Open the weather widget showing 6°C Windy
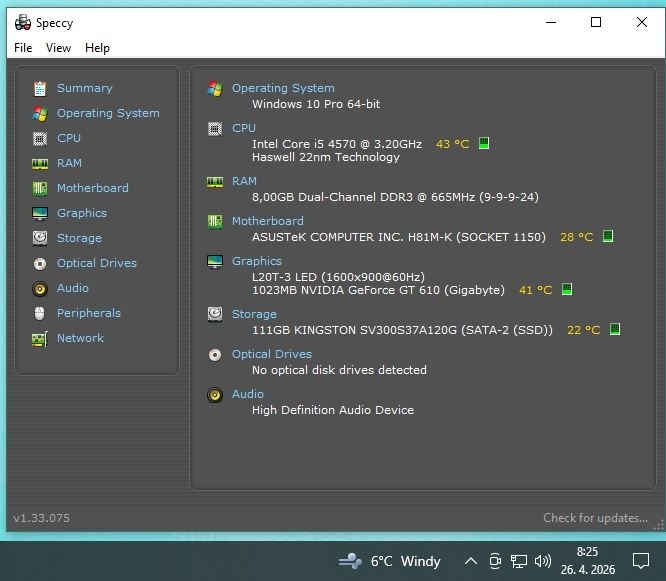The image size is (666, 581). click(389, 561)
